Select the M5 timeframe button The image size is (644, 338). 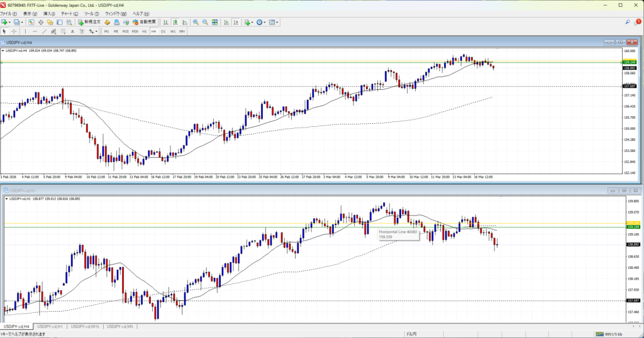tap(116, 31)
